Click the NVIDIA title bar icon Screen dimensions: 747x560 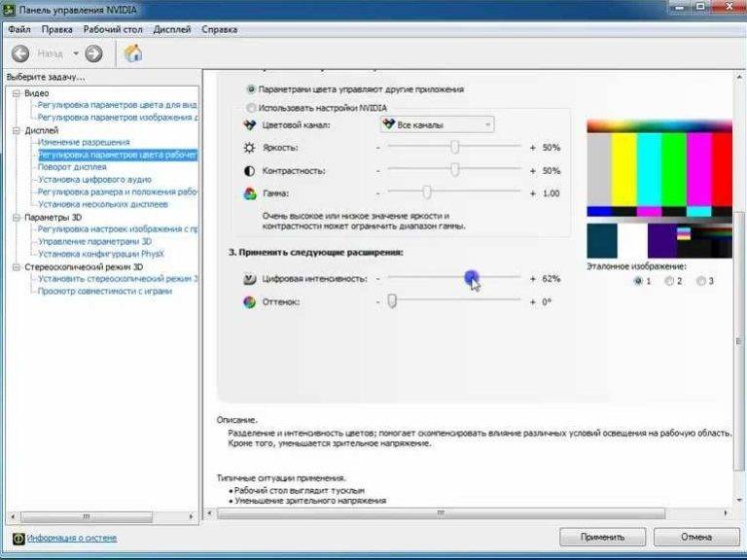9,9
